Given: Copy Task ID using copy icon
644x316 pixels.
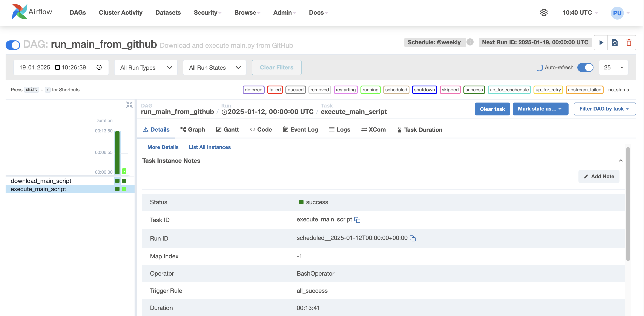Looking at the screenshot, I should click(357, 220).
